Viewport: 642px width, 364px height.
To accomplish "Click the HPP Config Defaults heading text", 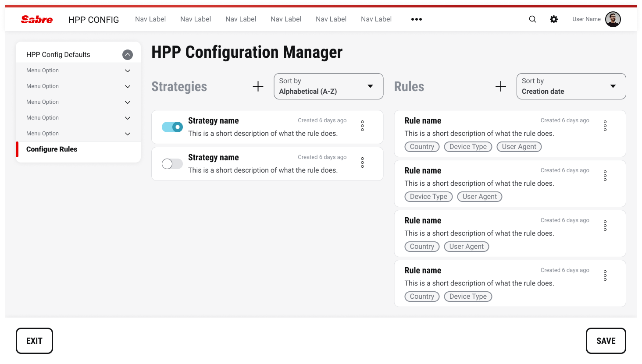I will pyautogui.click(x=58, y=55).
